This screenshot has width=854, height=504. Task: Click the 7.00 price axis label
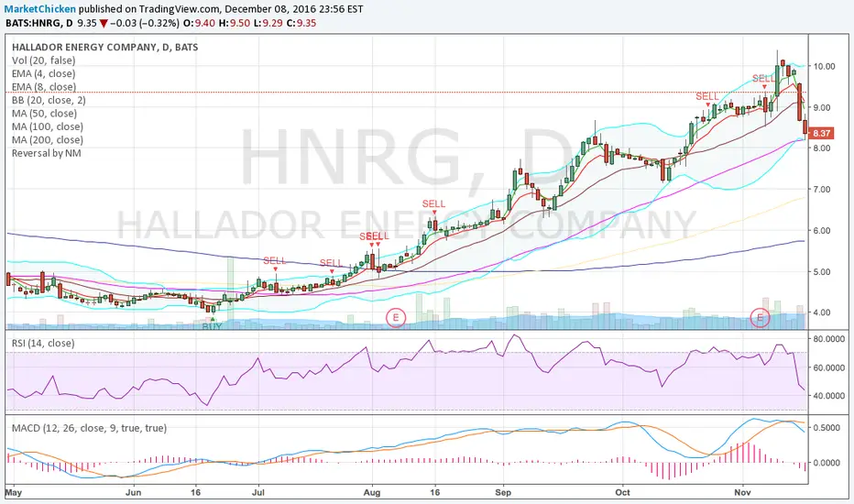click(x=822, y=190)
